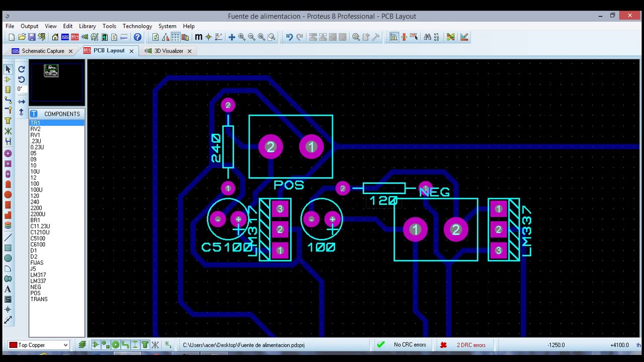
Task: Switch to the Schematic Capture tab
Action: (43, 51)
